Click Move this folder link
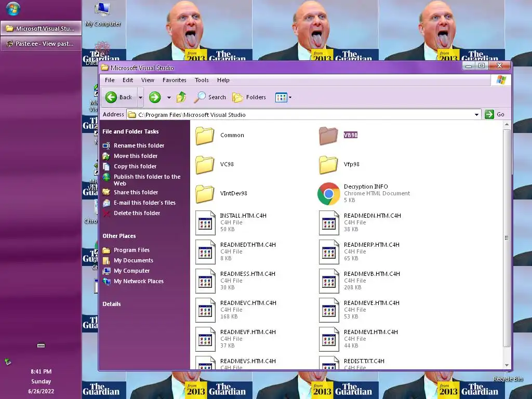Viewport: 532px width, 399px height. coord(136,156)
